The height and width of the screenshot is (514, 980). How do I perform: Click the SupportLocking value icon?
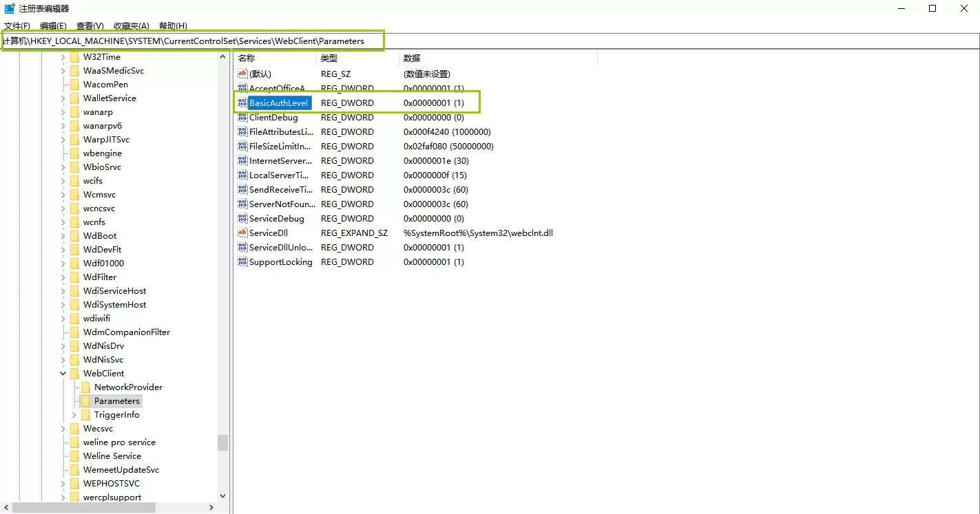pyautogui.click(x=242, y=262)
